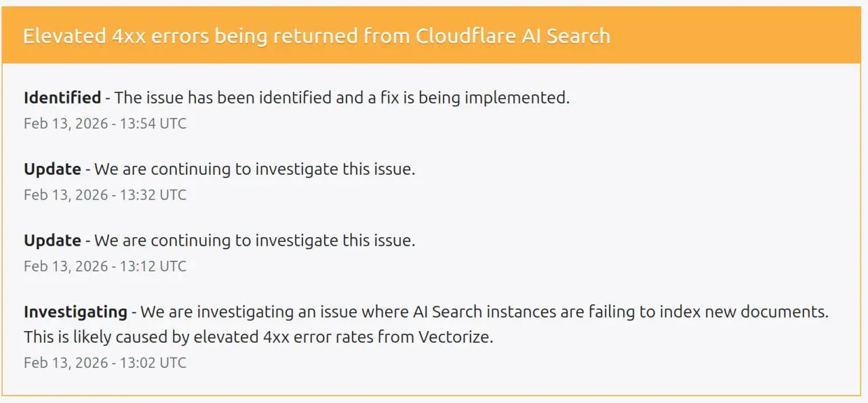Click the 13:12 UTC timestamp

coord(105,266)
